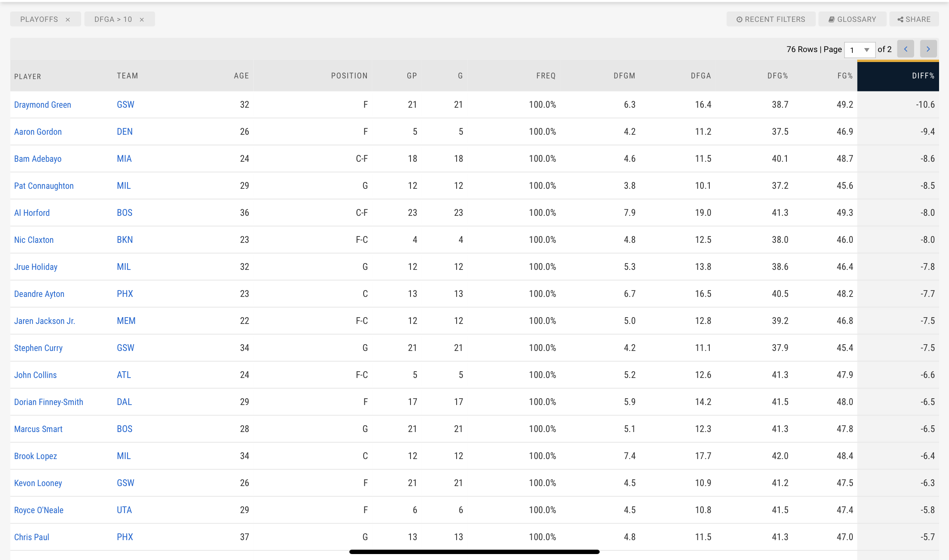Sort by the DFGA column header
This screenshot has width=949, height=560.
[701, 76]
